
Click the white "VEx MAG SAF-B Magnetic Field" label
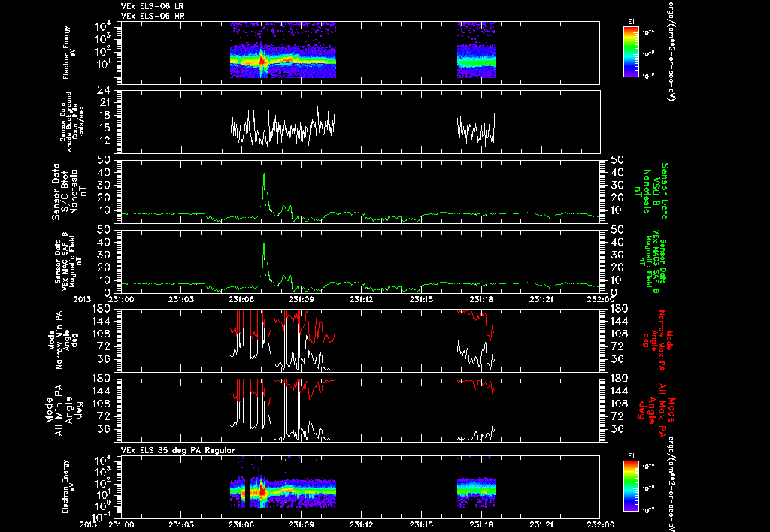[x=68, y=261]
